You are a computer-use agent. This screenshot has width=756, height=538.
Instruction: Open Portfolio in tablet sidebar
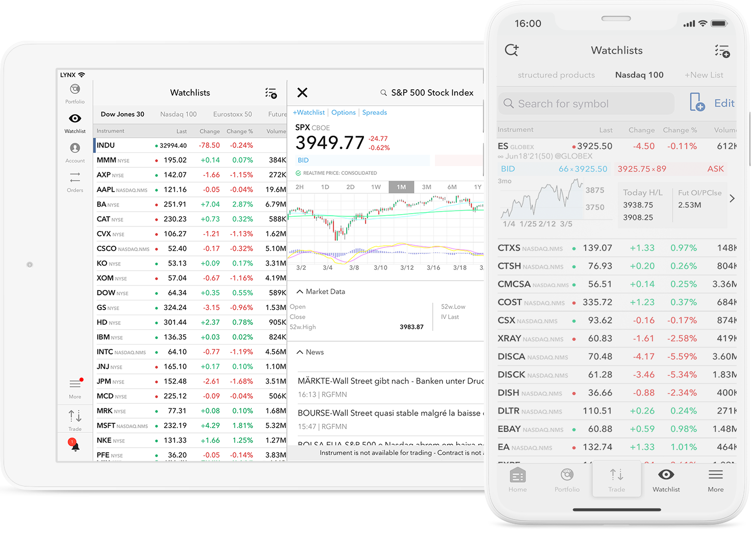click(75, 94)
